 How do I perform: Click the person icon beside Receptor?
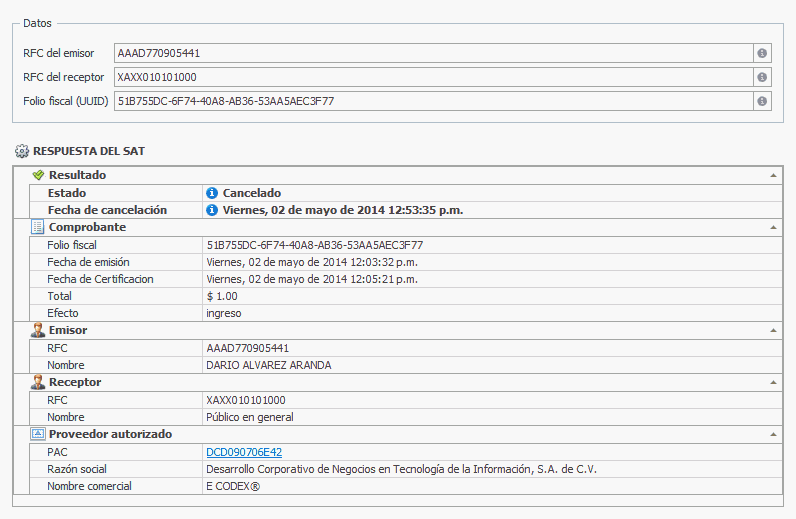point(38,382)
